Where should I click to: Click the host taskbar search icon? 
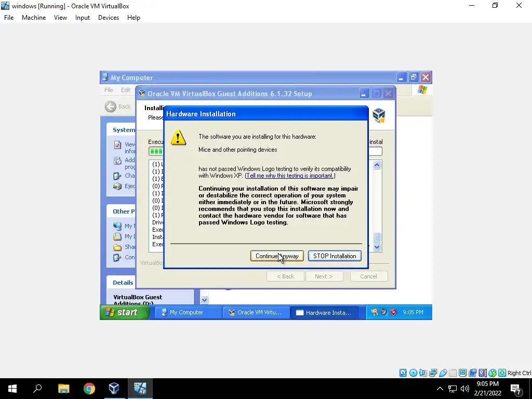point(37,389)
